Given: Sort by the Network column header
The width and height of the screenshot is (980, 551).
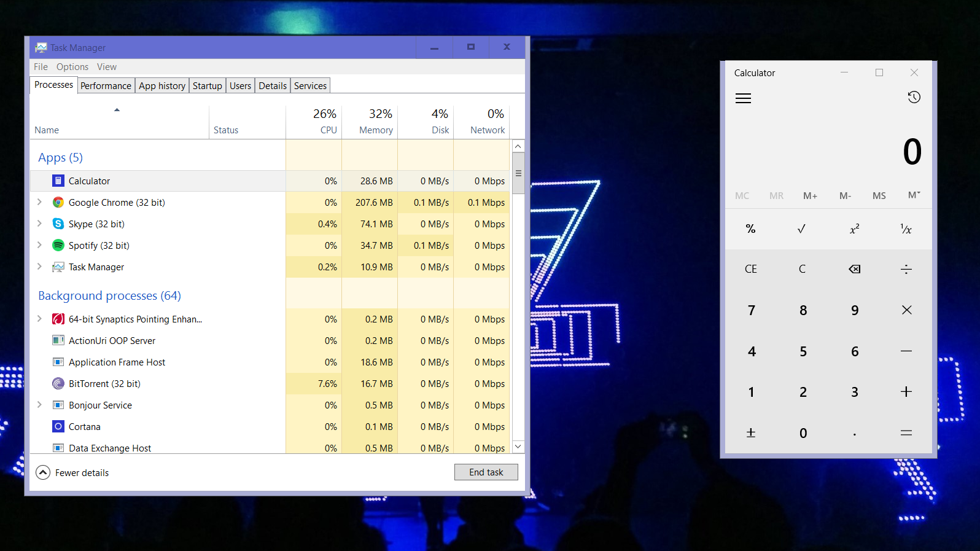Looking at the screenshot, I should [x=481, y=121].
